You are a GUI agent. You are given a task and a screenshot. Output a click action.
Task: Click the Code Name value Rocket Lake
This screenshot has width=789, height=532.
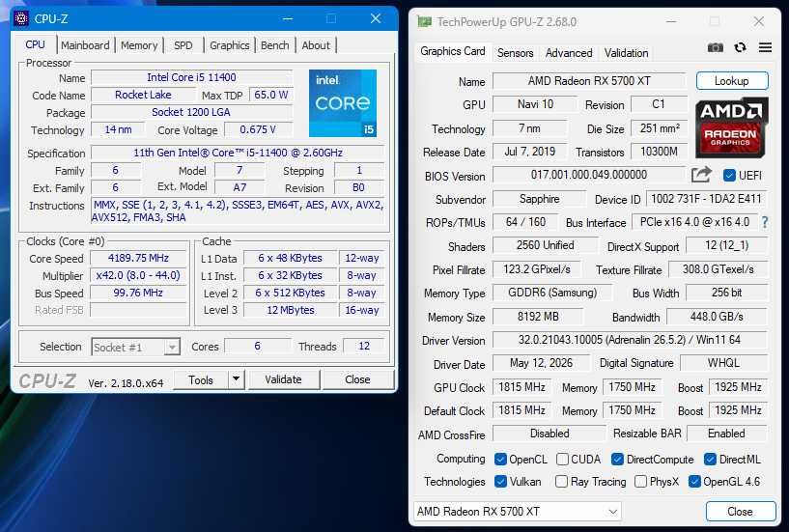143,95
